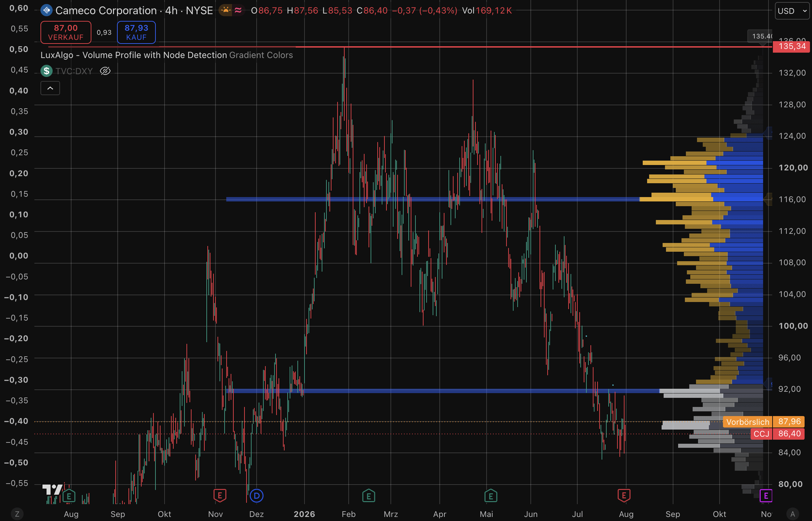Click the orange Vorbörslich price tag
This screenshot has width=812, height=521.
pyautogui.click(x=748, y=422)
